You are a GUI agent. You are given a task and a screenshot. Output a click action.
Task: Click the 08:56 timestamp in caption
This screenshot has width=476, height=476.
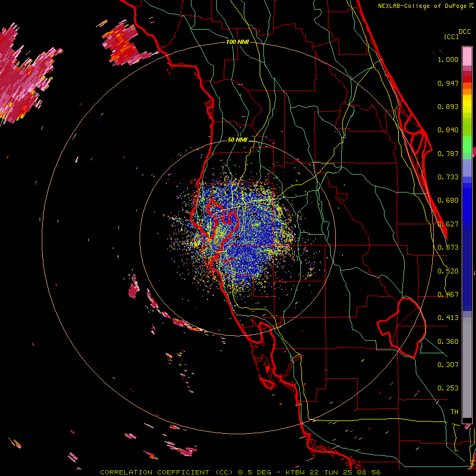(x=369, y=472)
